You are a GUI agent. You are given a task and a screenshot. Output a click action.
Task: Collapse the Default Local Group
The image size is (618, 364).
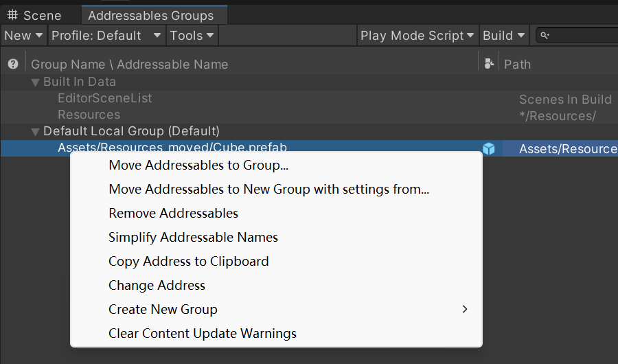36,131
